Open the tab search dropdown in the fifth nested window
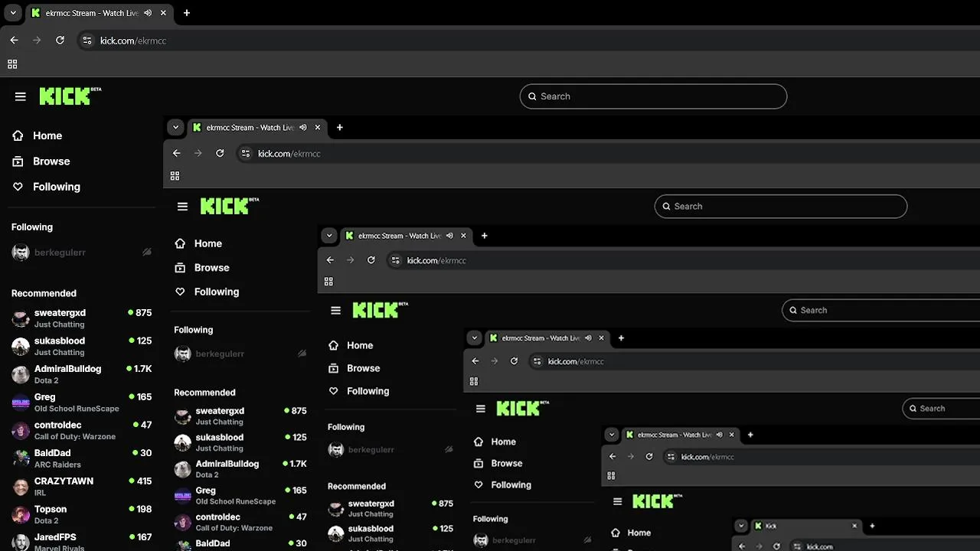 tap(611, 435)
